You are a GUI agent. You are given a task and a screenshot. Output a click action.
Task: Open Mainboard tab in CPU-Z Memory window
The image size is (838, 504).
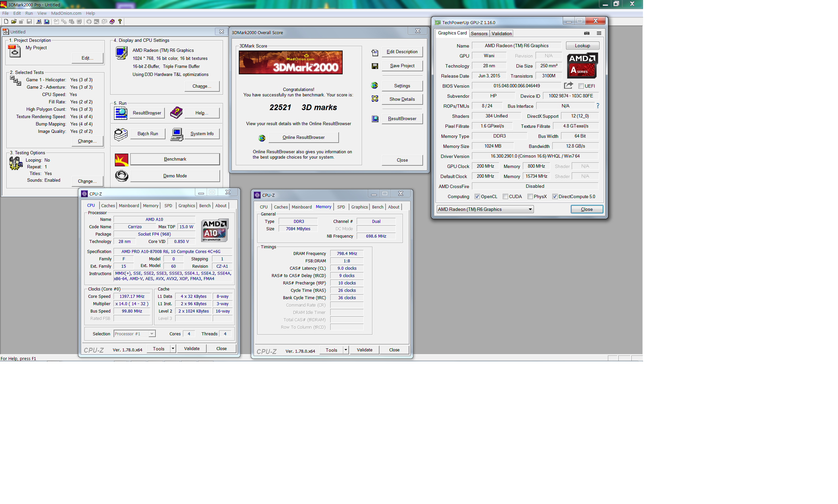301,207
